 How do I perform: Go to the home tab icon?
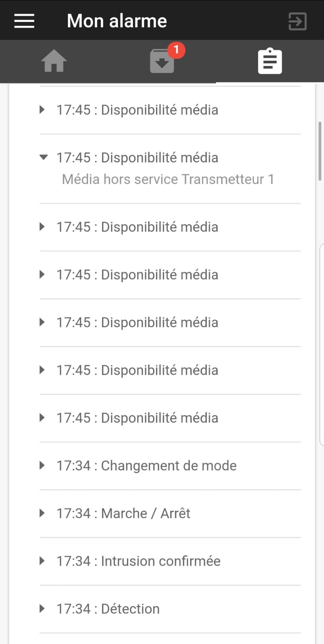pyautogui.click(x=54, y=61)
